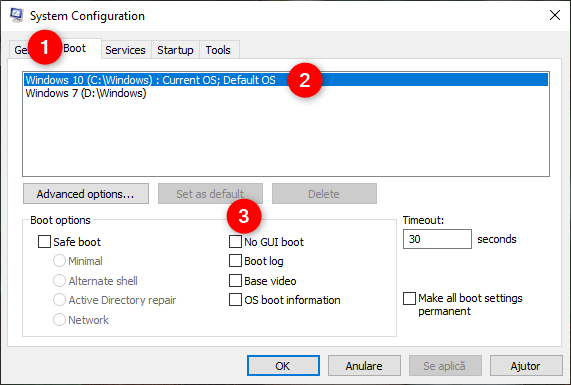Screen dimensions: 571x385
Task: Select the Boot tab
Action: 76,48
